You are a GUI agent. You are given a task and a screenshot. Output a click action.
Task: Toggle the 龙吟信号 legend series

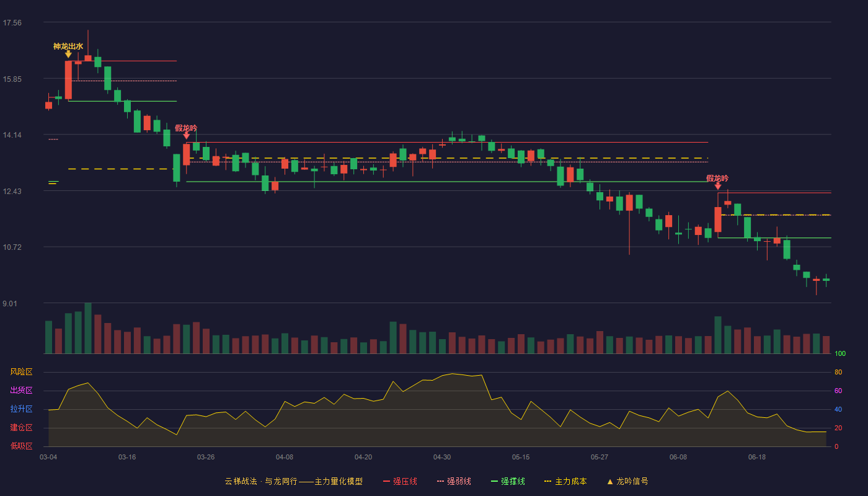(x=627, y=481)
